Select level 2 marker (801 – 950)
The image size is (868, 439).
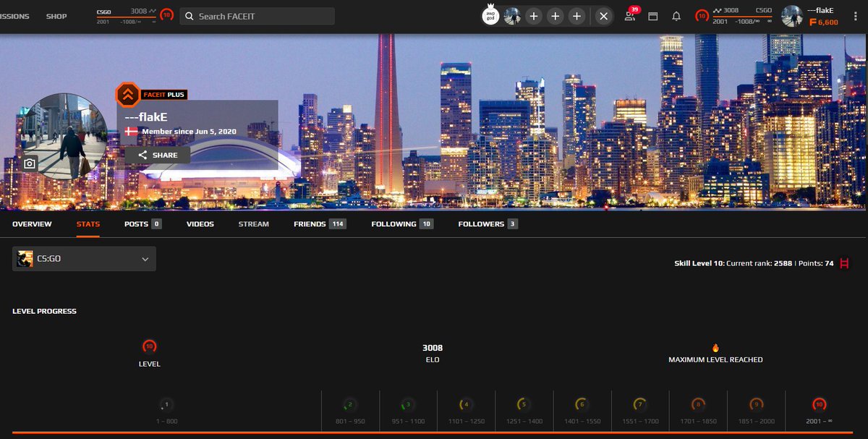[x=350, y=405]
